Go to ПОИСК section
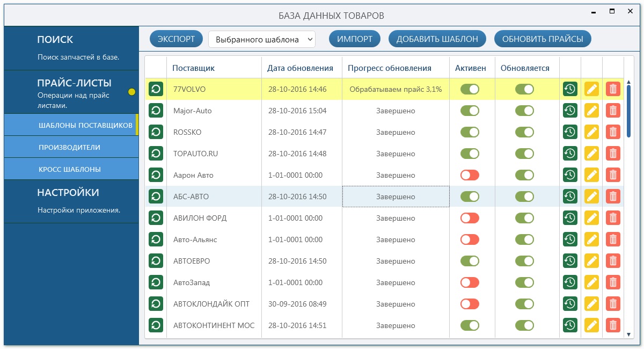 (71, 48)
